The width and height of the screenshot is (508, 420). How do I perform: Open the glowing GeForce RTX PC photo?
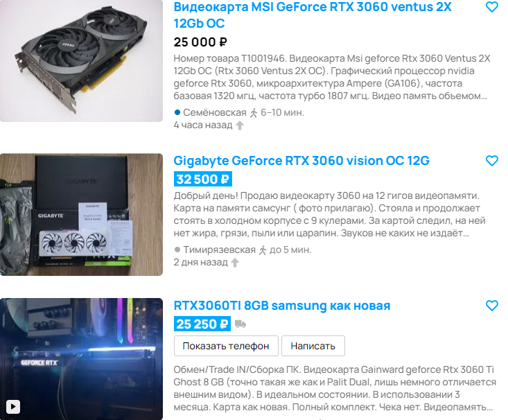click(81, 359)
